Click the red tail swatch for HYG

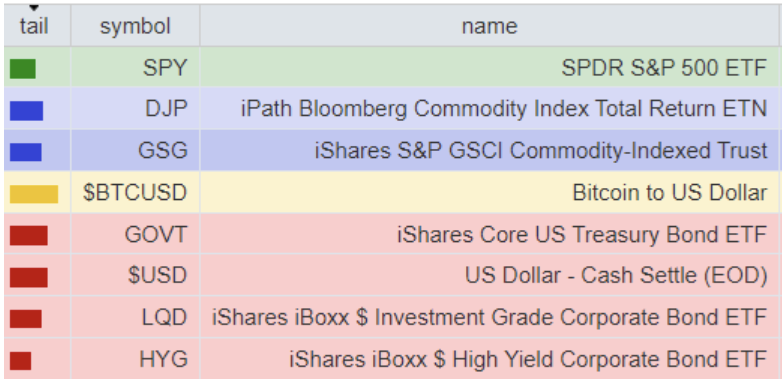pos(20,361)
